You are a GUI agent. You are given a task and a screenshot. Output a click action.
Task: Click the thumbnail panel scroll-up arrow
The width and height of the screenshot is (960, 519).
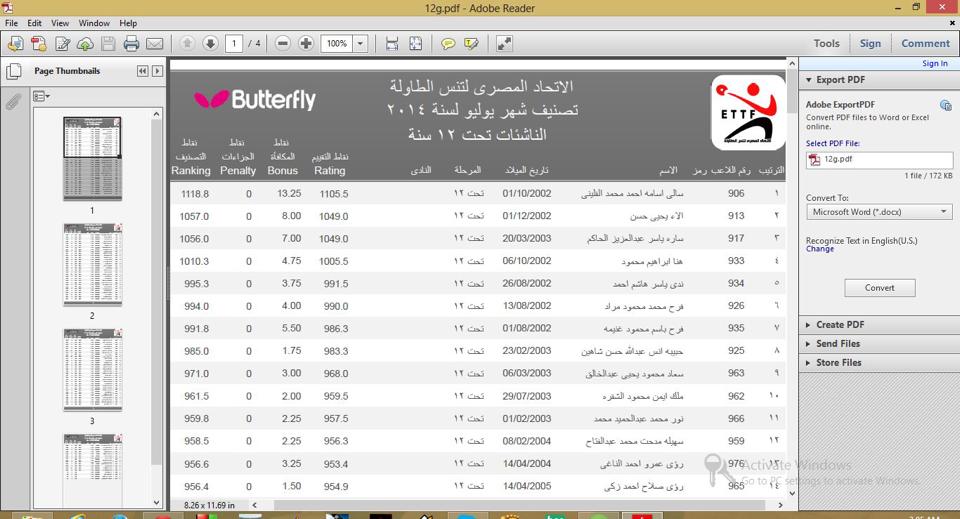pyautogui.click(x=156, y=114)
